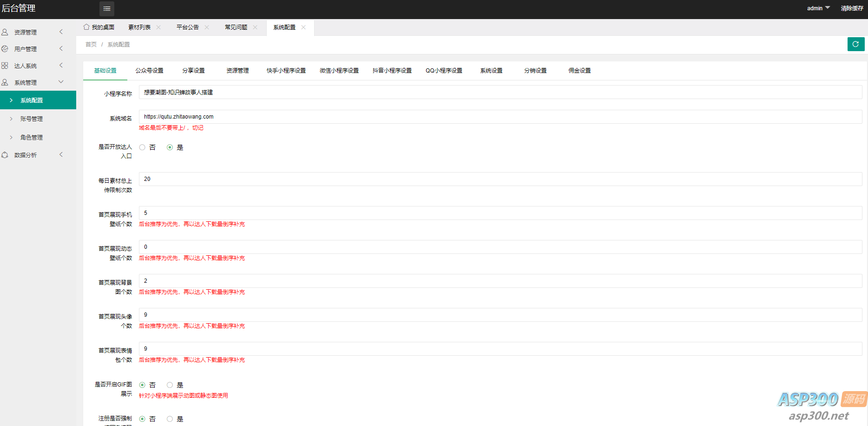Close the 常见问题 tab
The image size is (868, 426).
coord(255,27)
